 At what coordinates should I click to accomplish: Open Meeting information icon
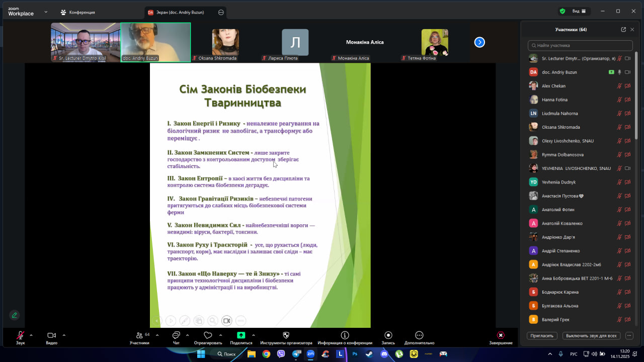(345, 335)
